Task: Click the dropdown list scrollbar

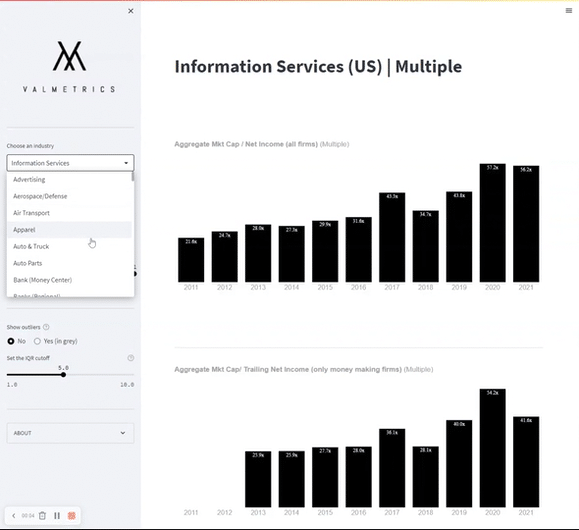Action: pos(133,177)
